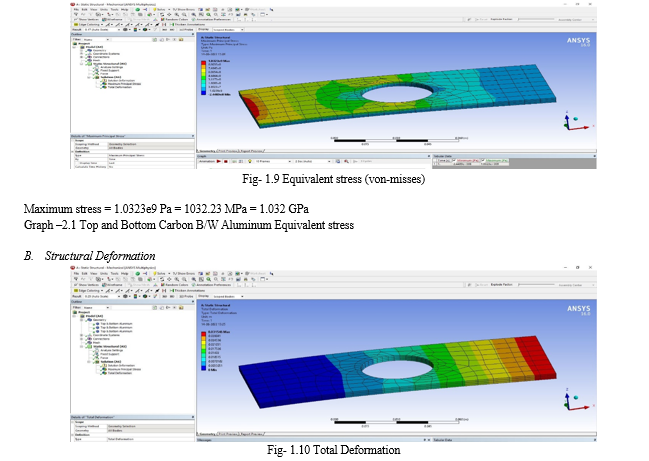Click the contour bands icon in the lower Result toolbar

tap(135, 296)
